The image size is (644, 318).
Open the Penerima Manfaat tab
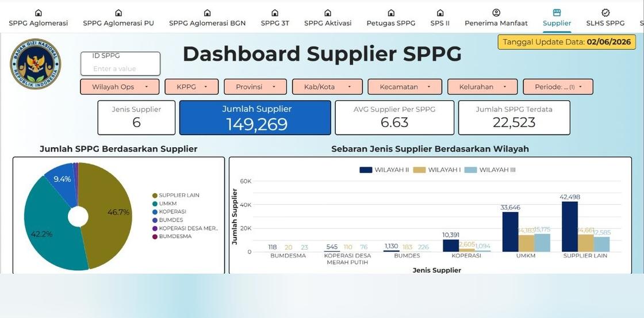pyautogui.click(x=496, y=23)
